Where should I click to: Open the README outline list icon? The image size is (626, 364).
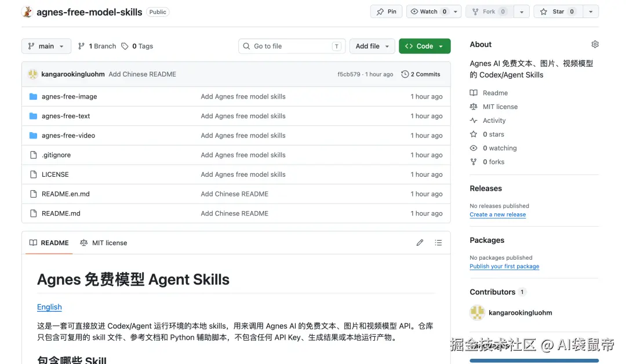tap(438, 243)
